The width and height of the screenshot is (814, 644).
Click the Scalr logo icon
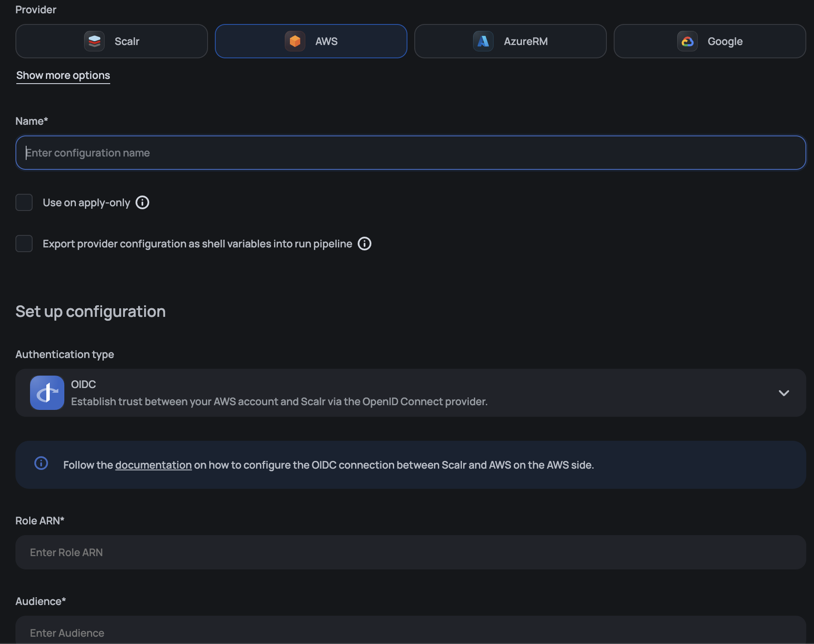click(x=94, y=41)
